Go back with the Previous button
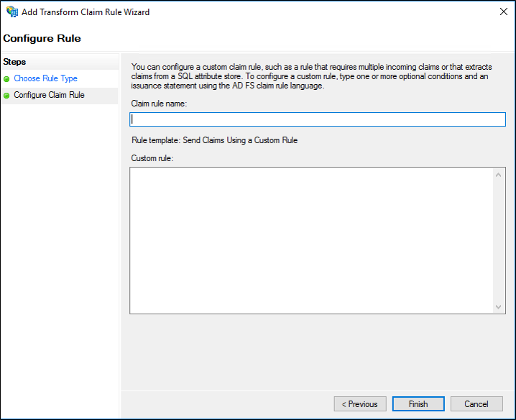 coord(360,404)
